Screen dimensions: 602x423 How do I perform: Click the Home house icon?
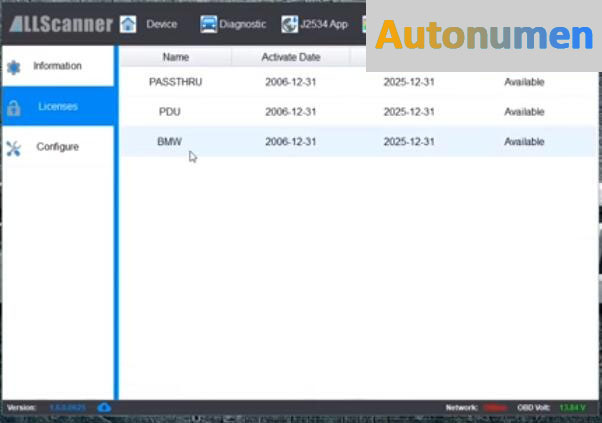(128, 24)
